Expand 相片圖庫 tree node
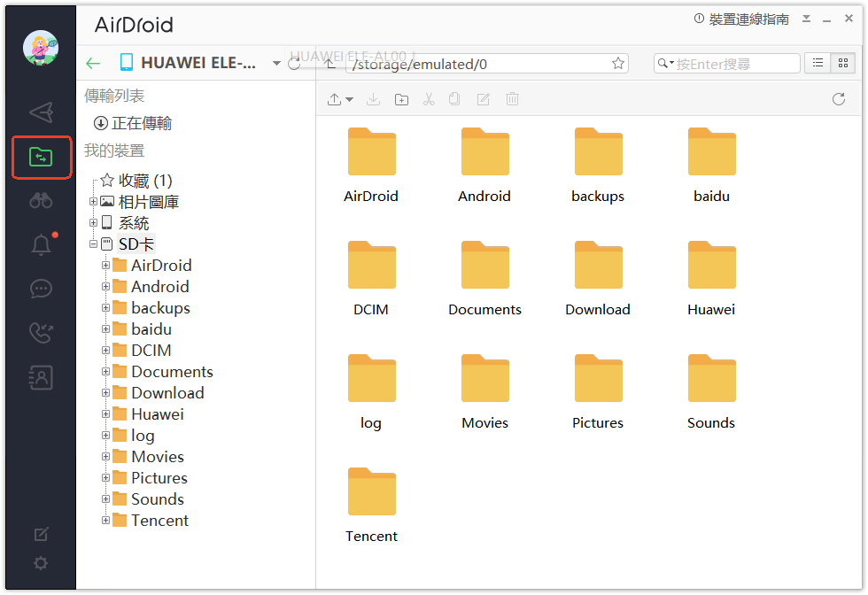This screenshot has width=868, height=595. (x=93, y=202)
